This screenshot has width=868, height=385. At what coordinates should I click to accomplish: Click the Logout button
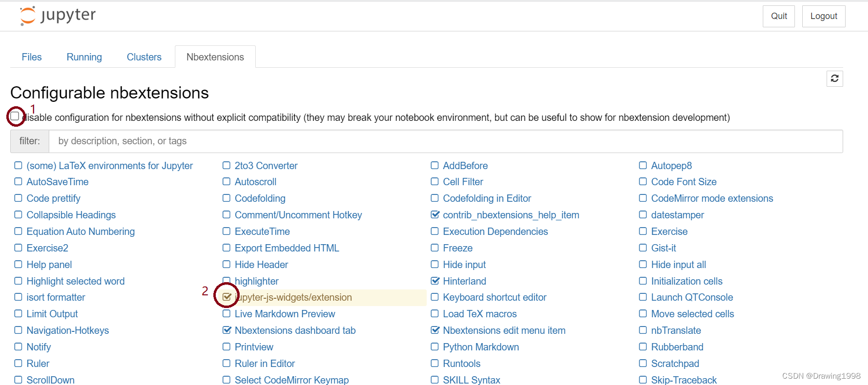[x=824, y=16]
